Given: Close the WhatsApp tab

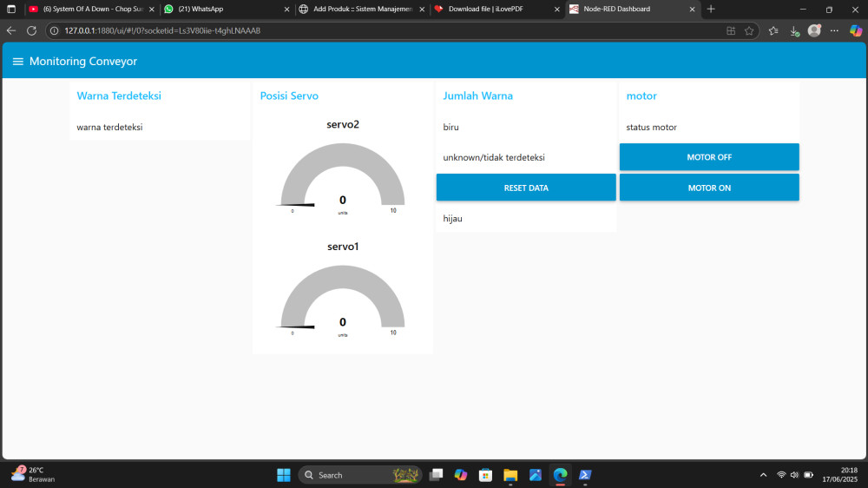Looking at the screenshot, I should 286,10.
